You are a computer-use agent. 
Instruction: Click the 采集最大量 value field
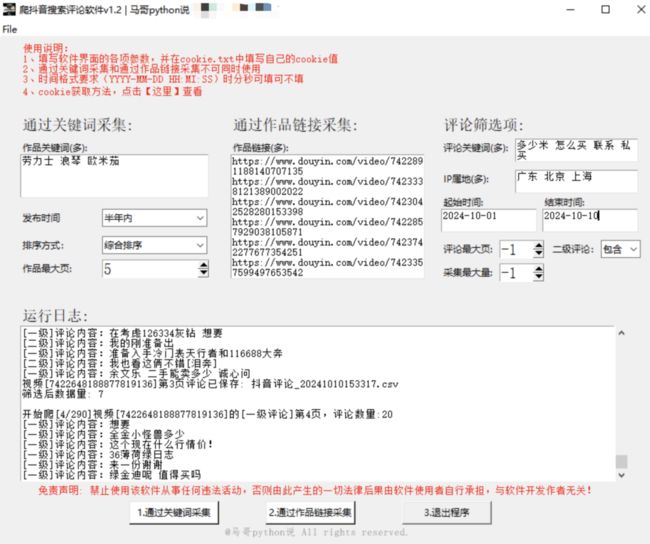point(516,273)
